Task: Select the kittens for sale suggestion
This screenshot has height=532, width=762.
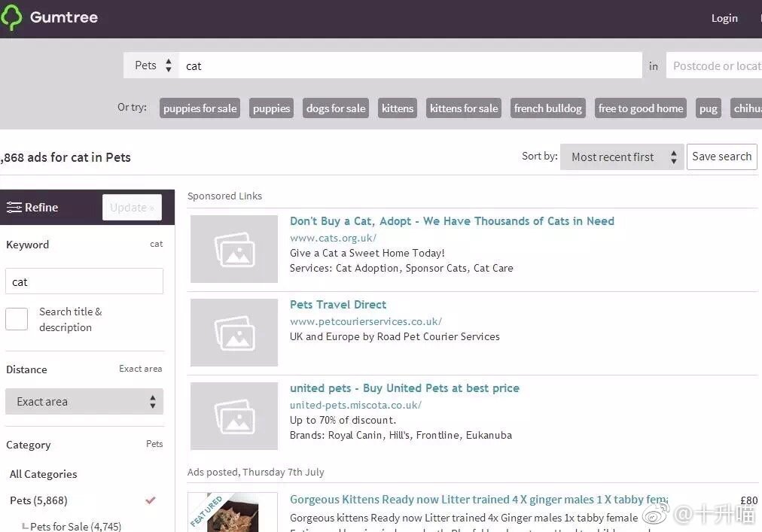Action: pyautogui.click(x=464, y=108)
